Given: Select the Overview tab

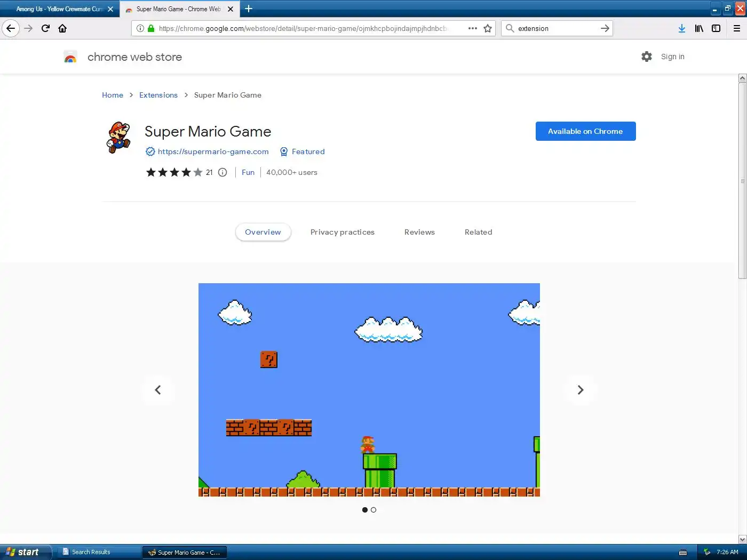Looking at the screenshot, I should point(263,232).
